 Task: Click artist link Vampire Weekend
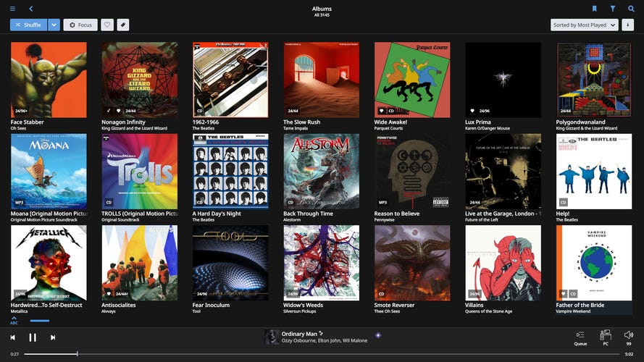[573, 311]
